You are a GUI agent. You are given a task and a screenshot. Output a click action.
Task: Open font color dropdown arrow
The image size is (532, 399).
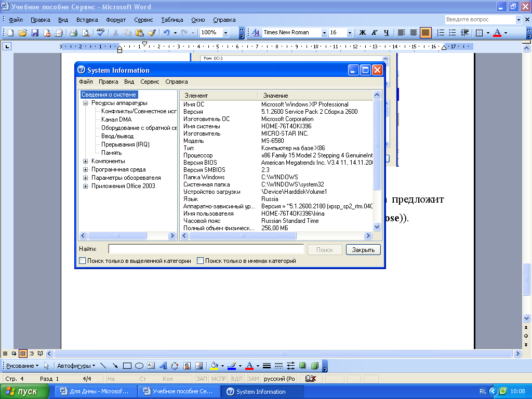(x=506, y=33)
